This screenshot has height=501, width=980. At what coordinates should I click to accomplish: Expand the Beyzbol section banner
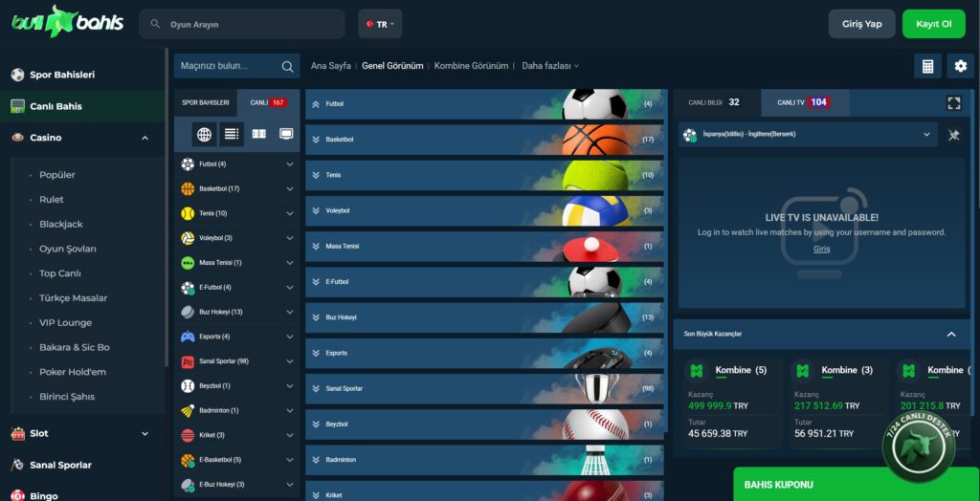484,425
